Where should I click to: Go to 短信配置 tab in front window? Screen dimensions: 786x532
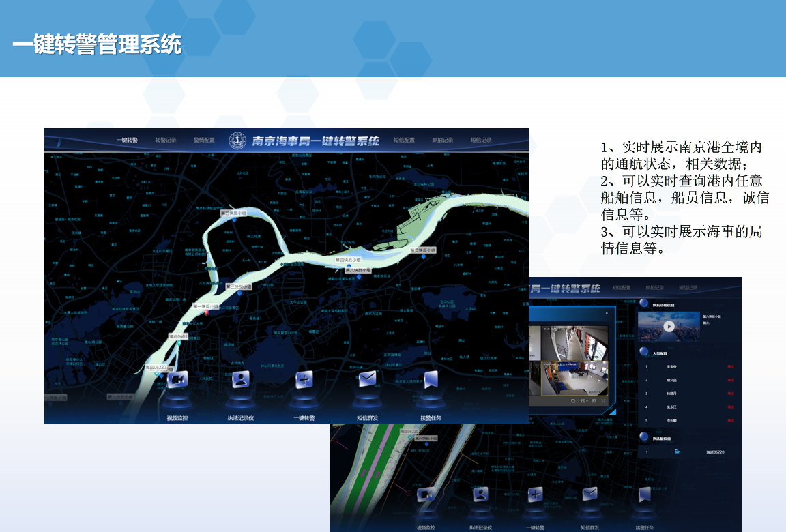click(x=404, y=141)
